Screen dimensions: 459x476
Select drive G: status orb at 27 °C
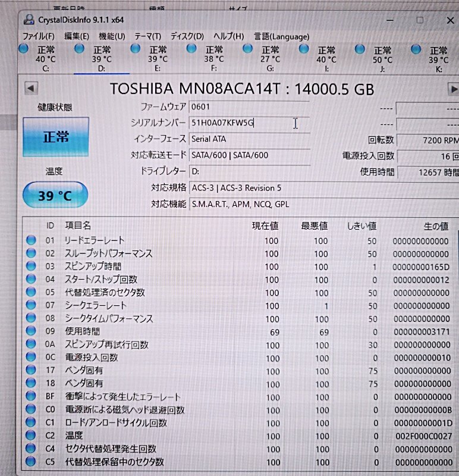pyautogui.click(x=249, y=49)
